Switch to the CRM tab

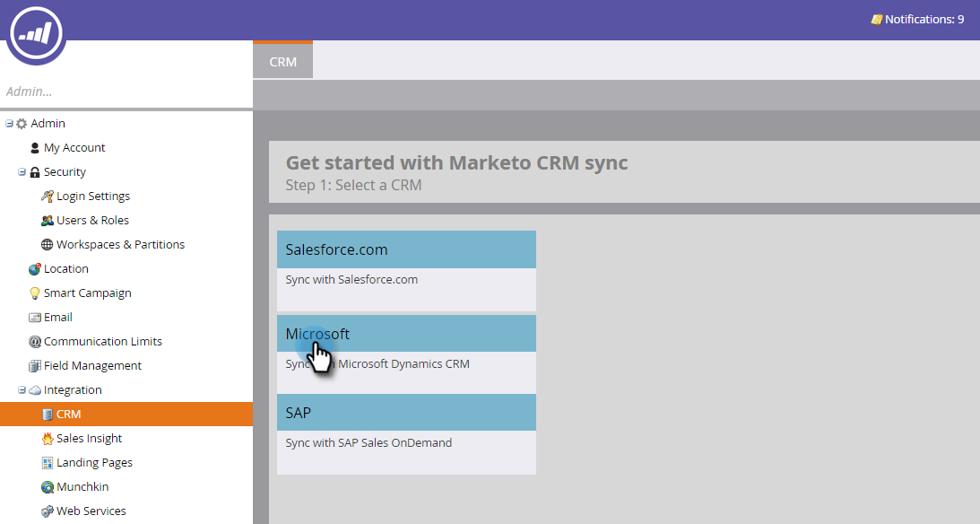coord(282,62)
